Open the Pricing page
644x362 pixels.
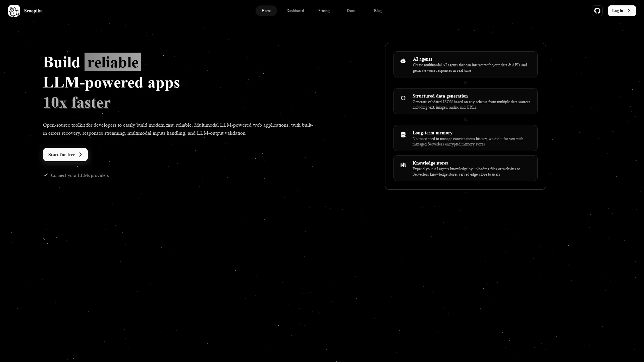[324, 11]
